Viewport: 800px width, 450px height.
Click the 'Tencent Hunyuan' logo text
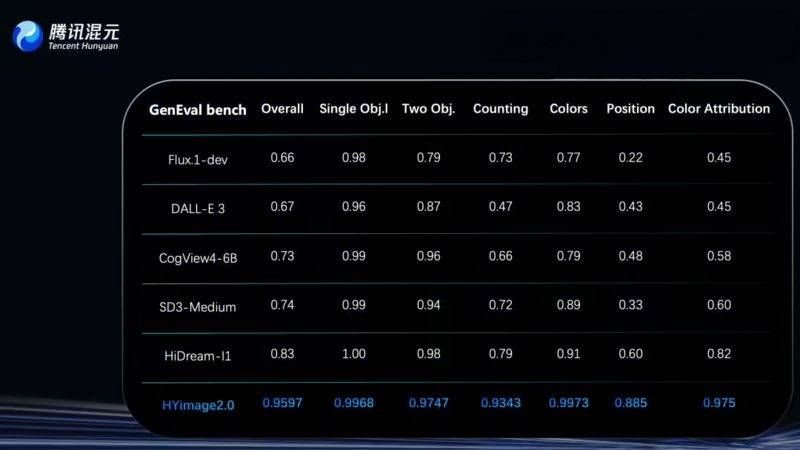83,46
